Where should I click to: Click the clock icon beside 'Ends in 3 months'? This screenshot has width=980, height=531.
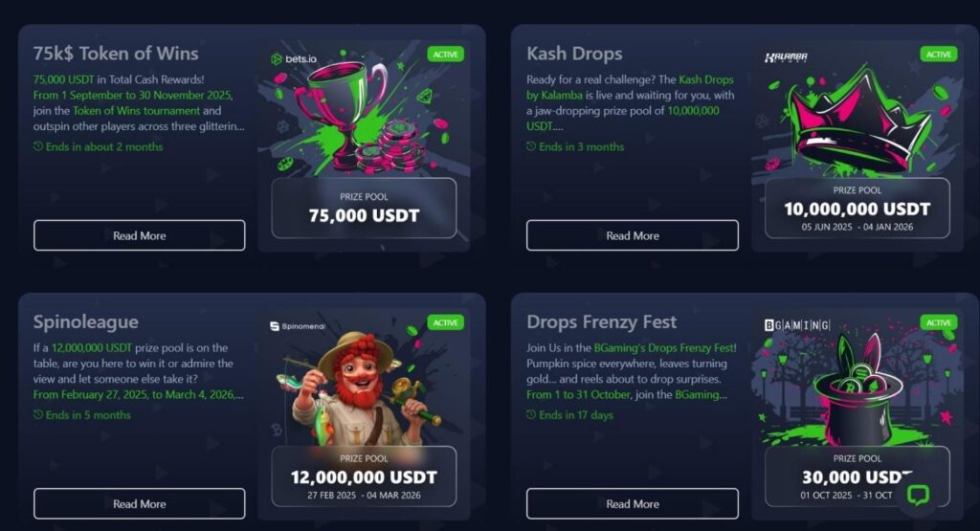(531, 146)
